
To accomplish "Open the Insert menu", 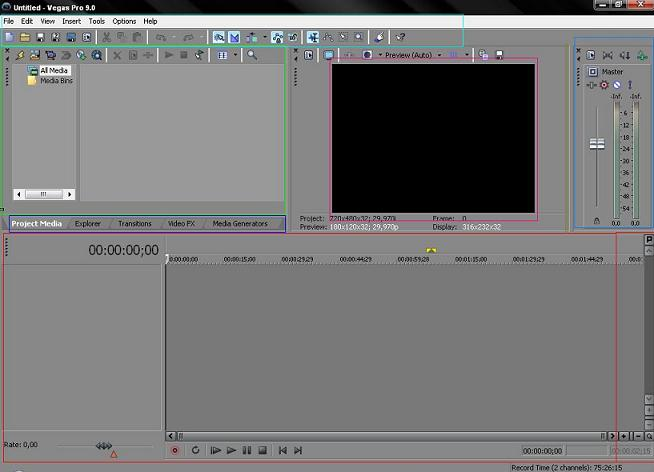I will click(72, 21).
